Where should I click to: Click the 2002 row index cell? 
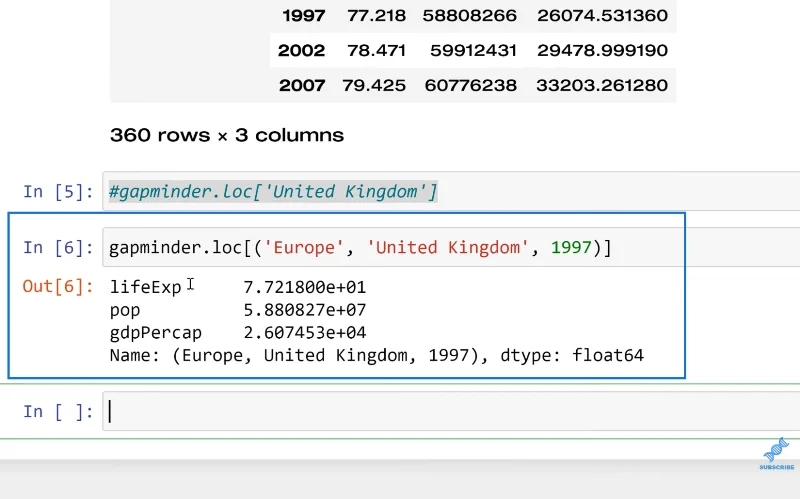coord(302,51)
